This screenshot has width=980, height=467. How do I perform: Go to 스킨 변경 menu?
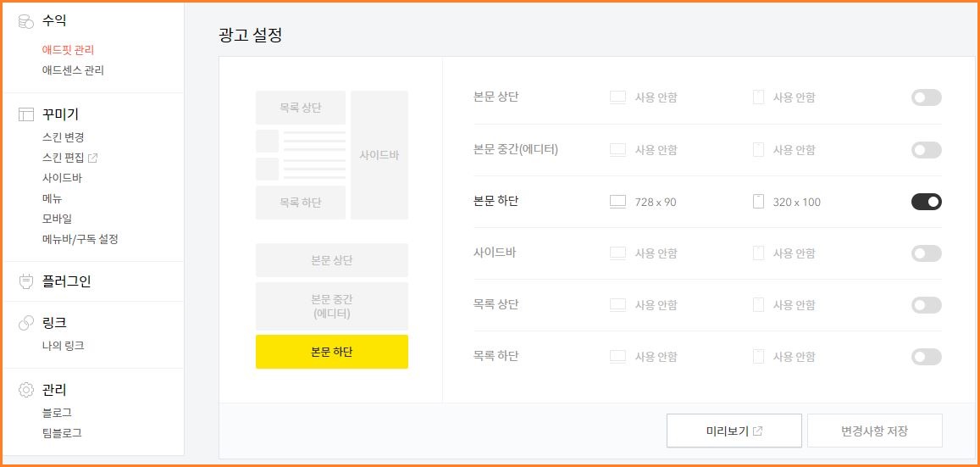point(64,137)
